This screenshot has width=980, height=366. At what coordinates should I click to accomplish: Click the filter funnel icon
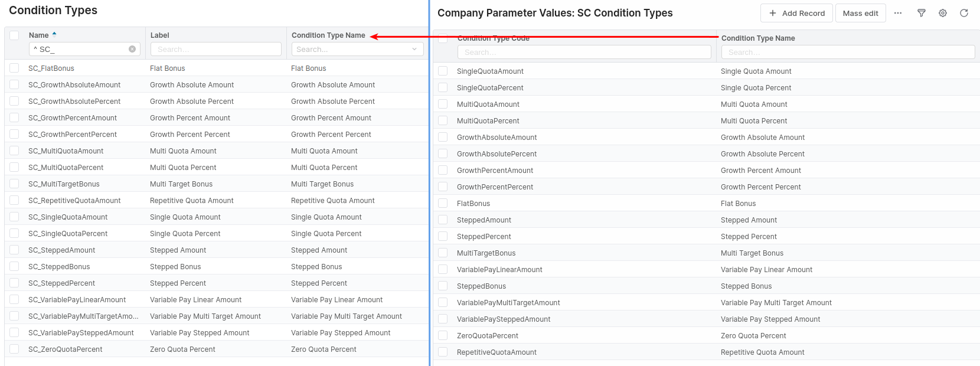click(921, 13)
